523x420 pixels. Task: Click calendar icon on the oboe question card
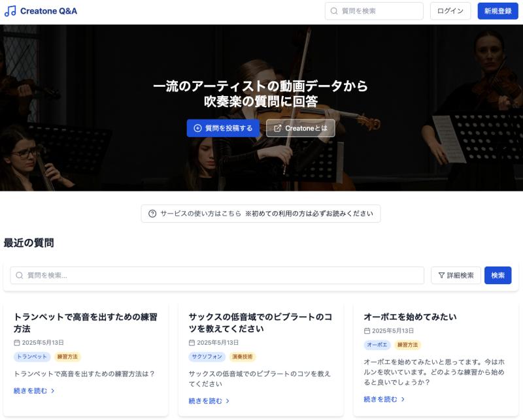(367, 331)
